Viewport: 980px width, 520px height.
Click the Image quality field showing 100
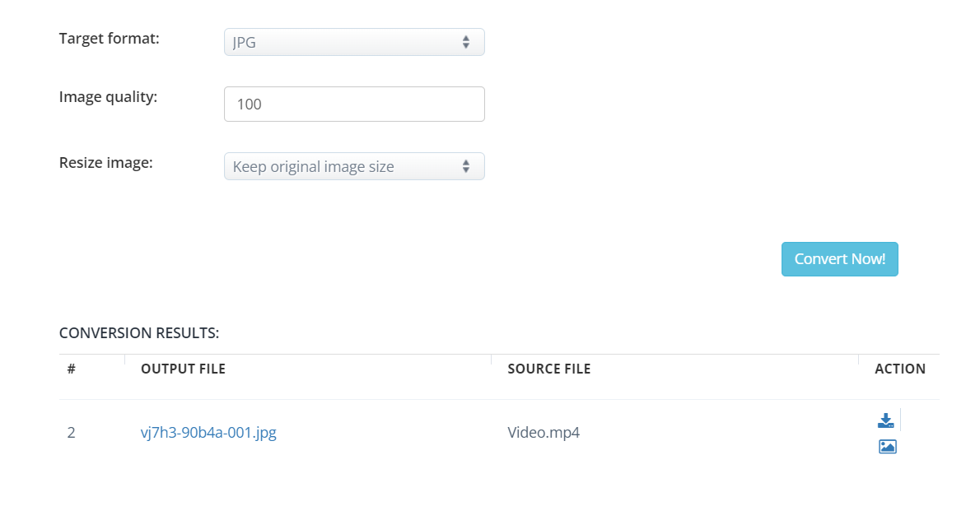point(353,104)
